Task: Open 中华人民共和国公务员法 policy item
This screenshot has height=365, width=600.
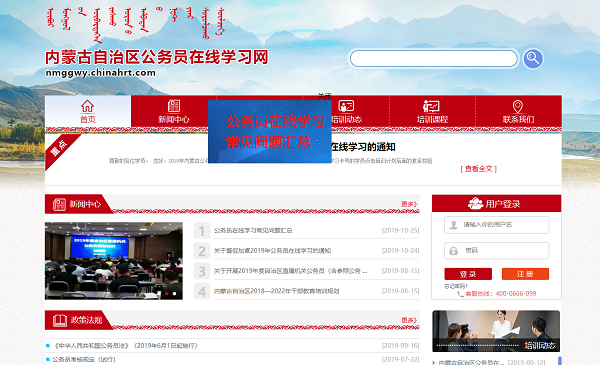Action: (x=125, y=345)
